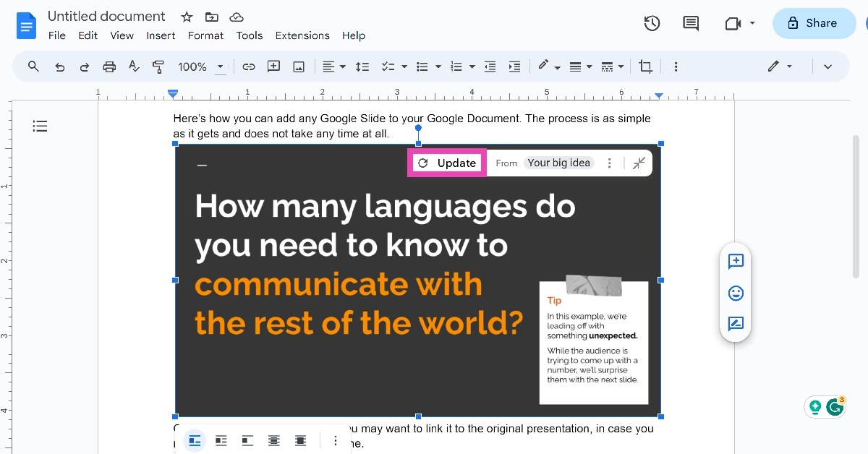Crop the selected slide image
The height and width of the screenshot is (454, 868).
point(645,66)
